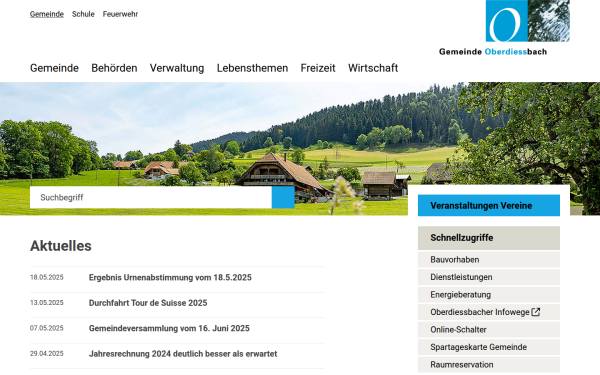Click the external link icon beside Oberdiessbacher Infowege
600x375 pixels.
click(536, 312)
